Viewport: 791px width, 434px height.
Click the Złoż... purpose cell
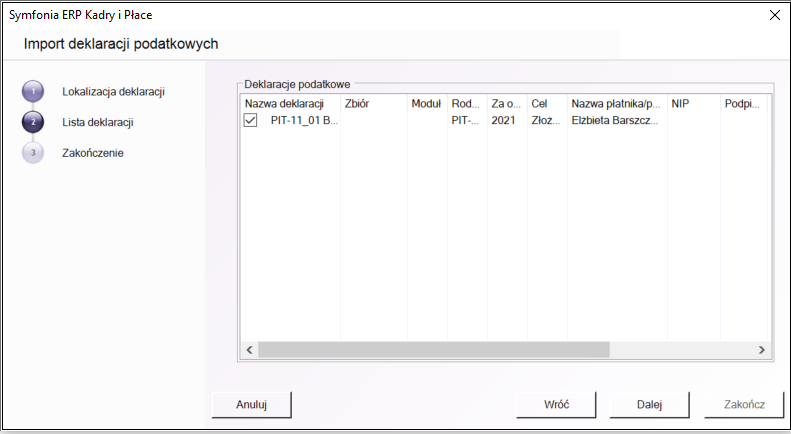[x=546, y=120]
